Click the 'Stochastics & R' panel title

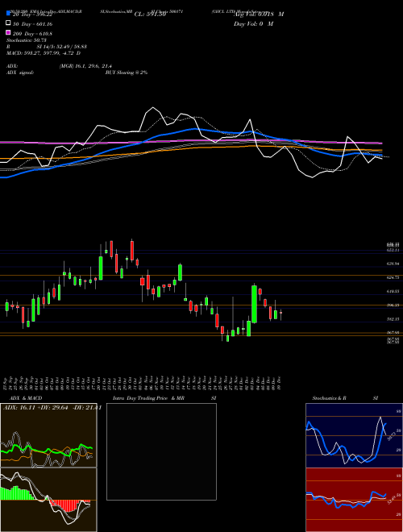329,398
